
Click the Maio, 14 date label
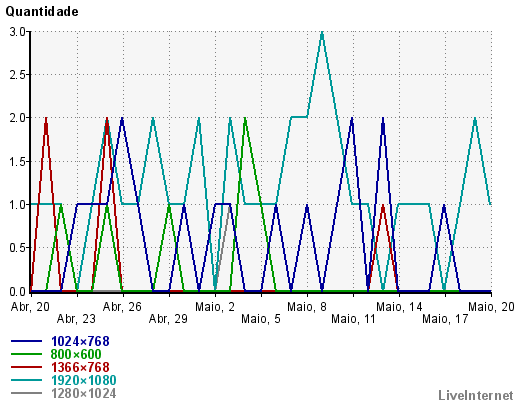[399, 307]
